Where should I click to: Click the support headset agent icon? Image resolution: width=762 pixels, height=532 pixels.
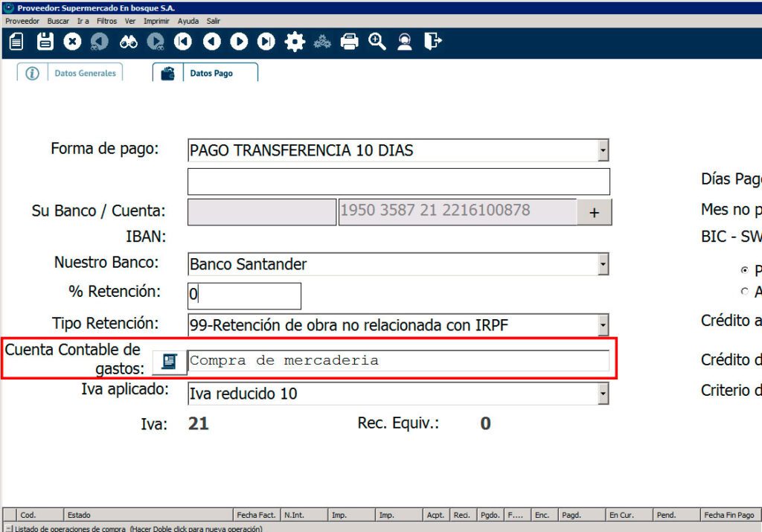coord(405,42)
